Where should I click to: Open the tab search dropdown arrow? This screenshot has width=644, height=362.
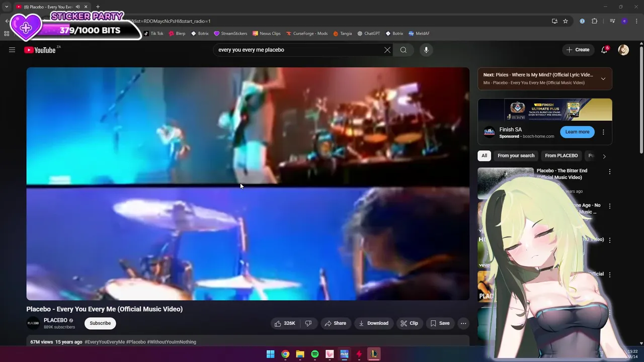click(x=7, y=7)
